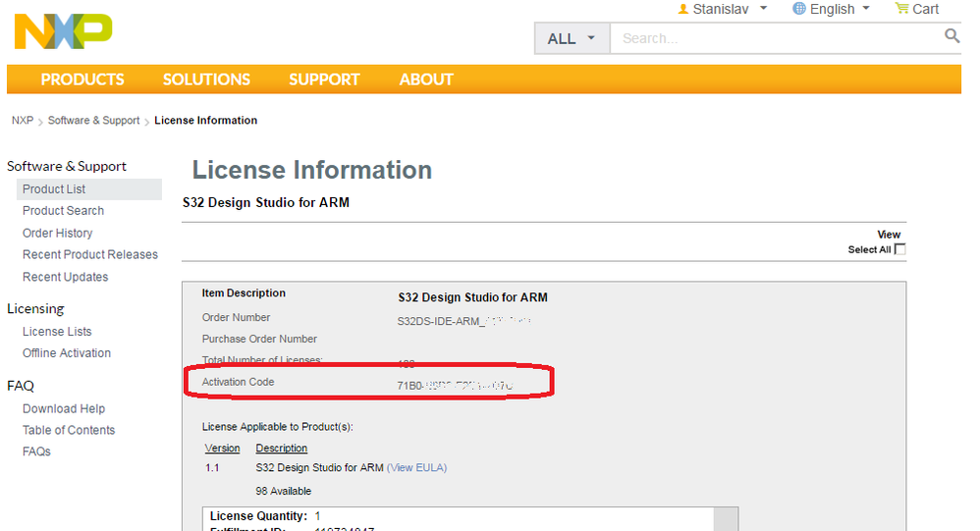The height and width of the screenshot is (531, 980).
Task: Click the License Information heading
Action: 312,170
